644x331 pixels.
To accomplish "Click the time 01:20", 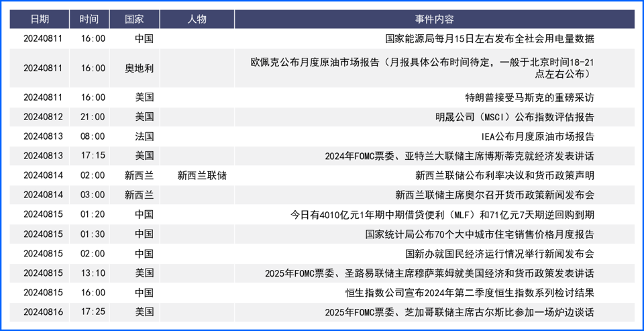I will coord(93,215).
